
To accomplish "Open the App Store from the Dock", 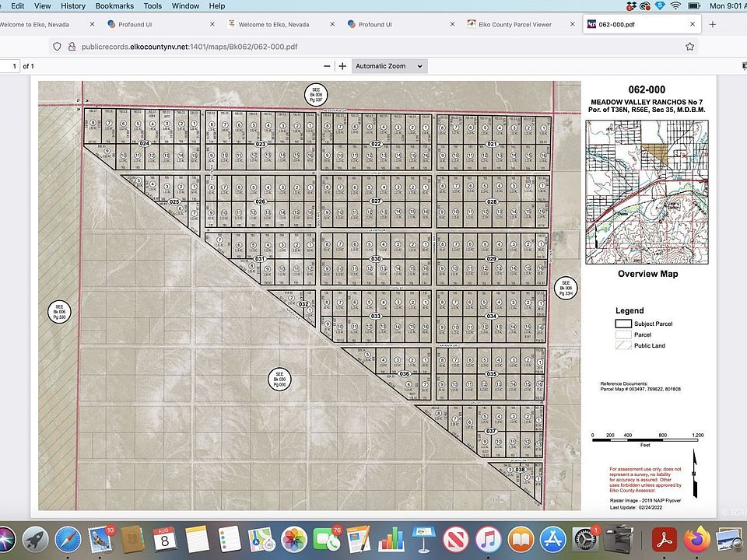I will coord(553,540).
